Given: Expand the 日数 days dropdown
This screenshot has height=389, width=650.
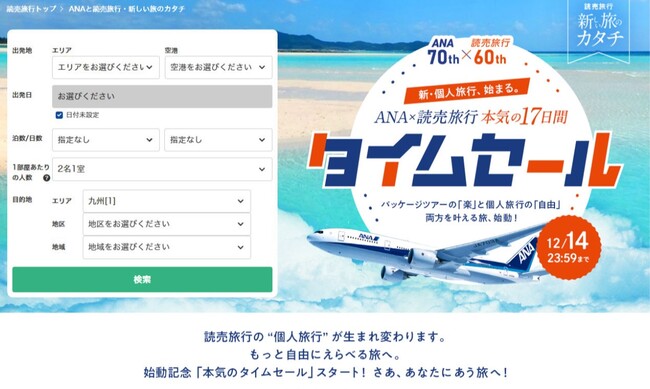Looking at the screenshot, I should (x=218, y=140).
